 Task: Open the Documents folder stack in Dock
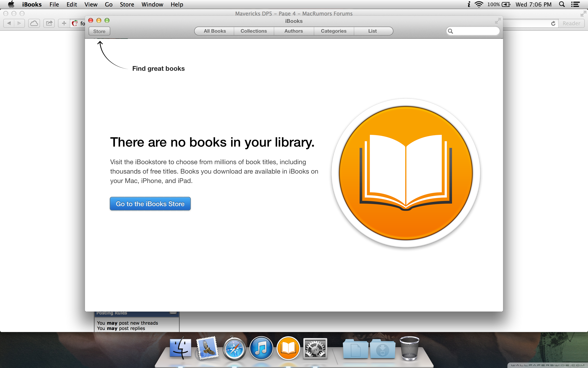point(355,349)
